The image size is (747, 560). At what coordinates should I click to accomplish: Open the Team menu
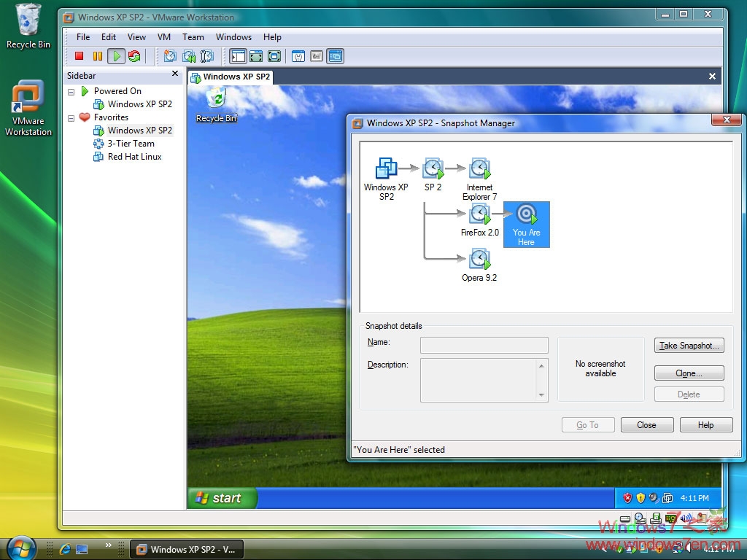193,37
